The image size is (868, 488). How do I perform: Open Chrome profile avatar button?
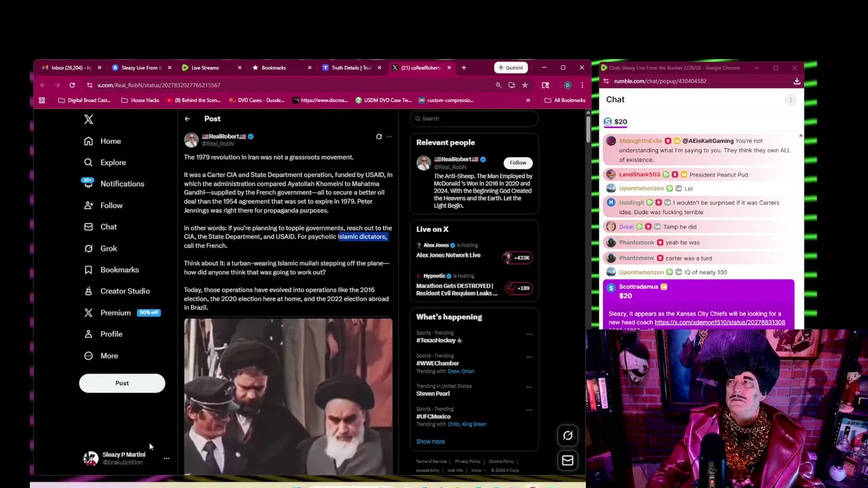[x=568, y=85]
